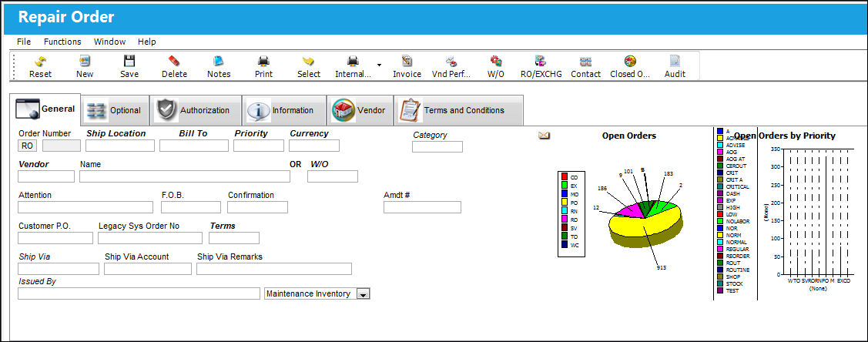Screen dimensions: 868x342
Task: Click the red CO legend swatch
Action: coord(564,177)
